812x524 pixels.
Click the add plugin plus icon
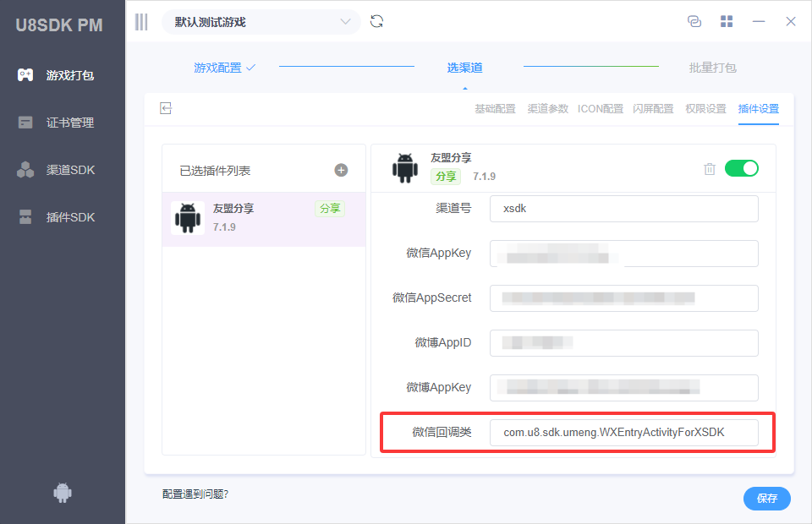point(341,170)
